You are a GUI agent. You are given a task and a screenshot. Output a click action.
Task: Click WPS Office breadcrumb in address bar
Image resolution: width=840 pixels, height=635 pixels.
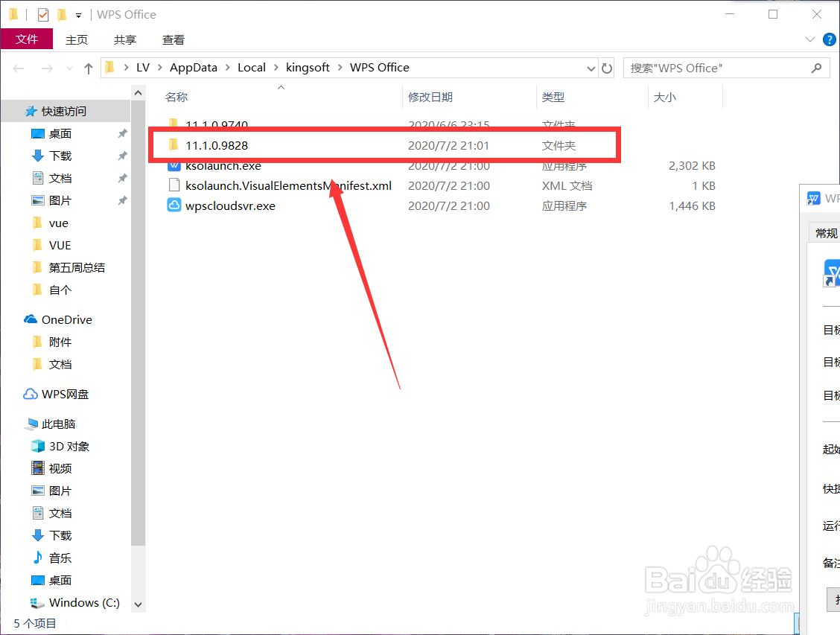pyautogui.click(x=379, y=68)
